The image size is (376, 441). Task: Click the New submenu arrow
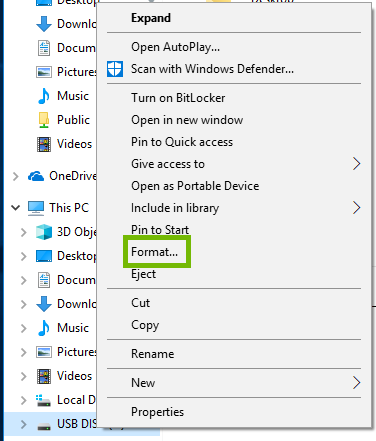pos(357,383)
